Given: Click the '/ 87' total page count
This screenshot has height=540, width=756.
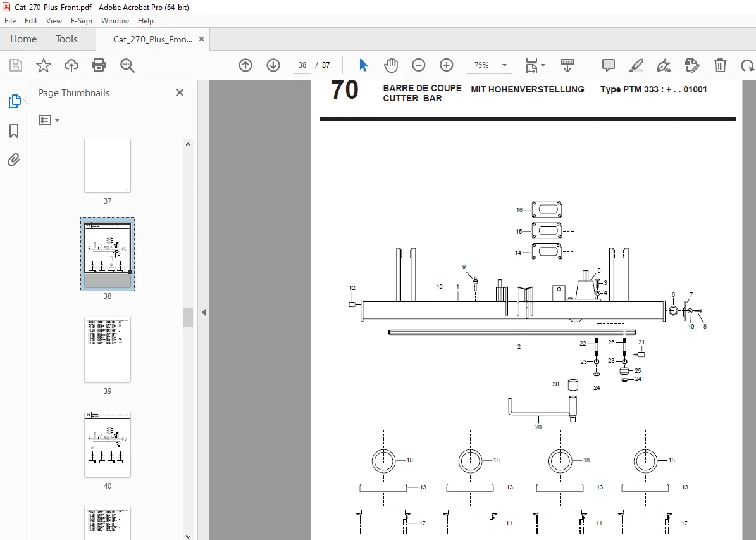Looking at the screenshot, I should (323, 65).
